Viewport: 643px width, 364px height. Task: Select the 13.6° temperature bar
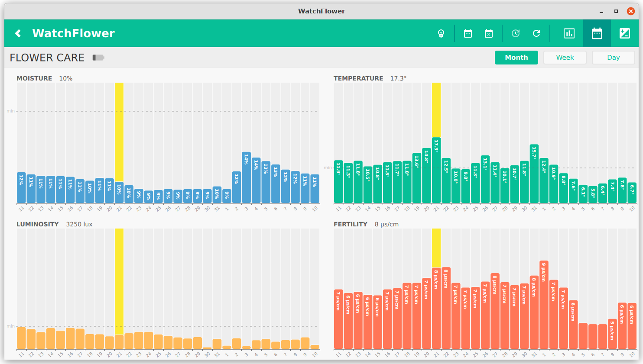point(417,178)
